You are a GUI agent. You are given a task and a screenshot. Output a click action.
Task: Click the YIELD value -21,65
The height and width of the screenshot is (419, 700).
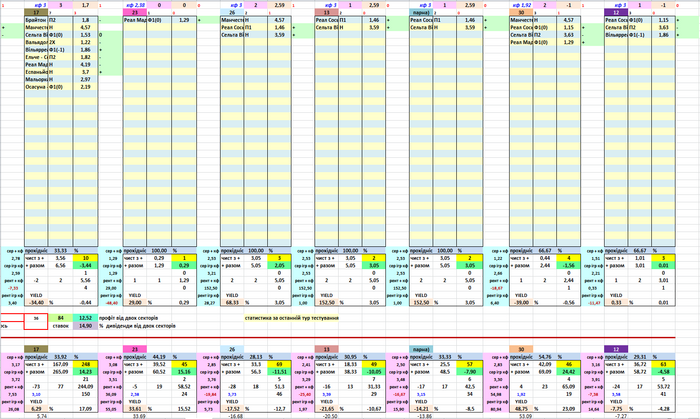327,409
